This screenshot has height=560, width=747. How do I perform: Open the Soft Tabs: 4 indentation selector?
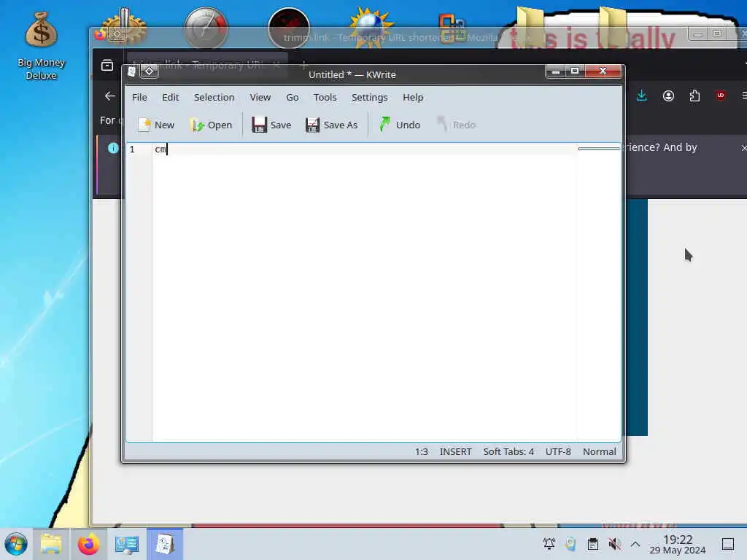tap(508, 451)
